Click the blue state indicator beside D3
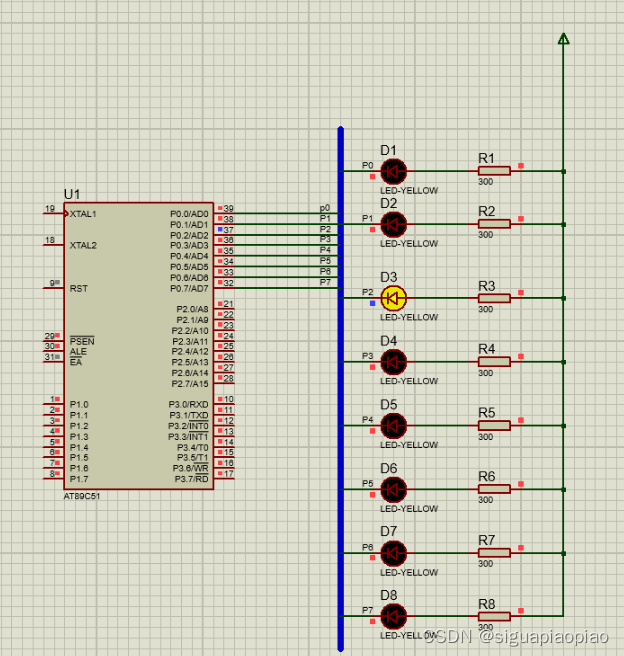This screenshot has width=624, height=656. click(372, 303)
